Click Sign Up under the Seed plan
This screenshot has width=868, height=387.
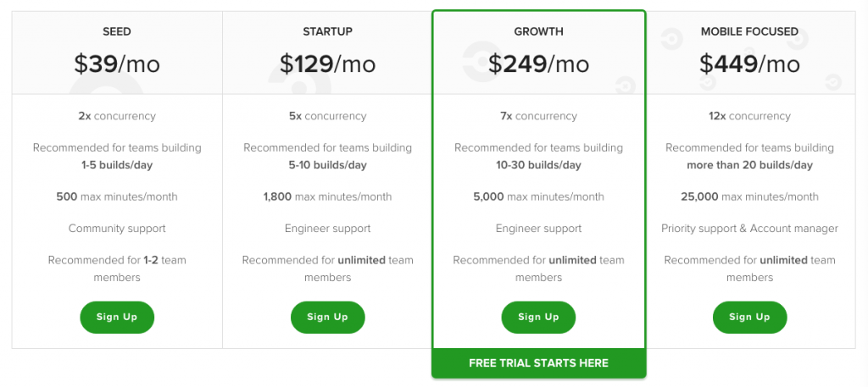[x=117, y=317]
